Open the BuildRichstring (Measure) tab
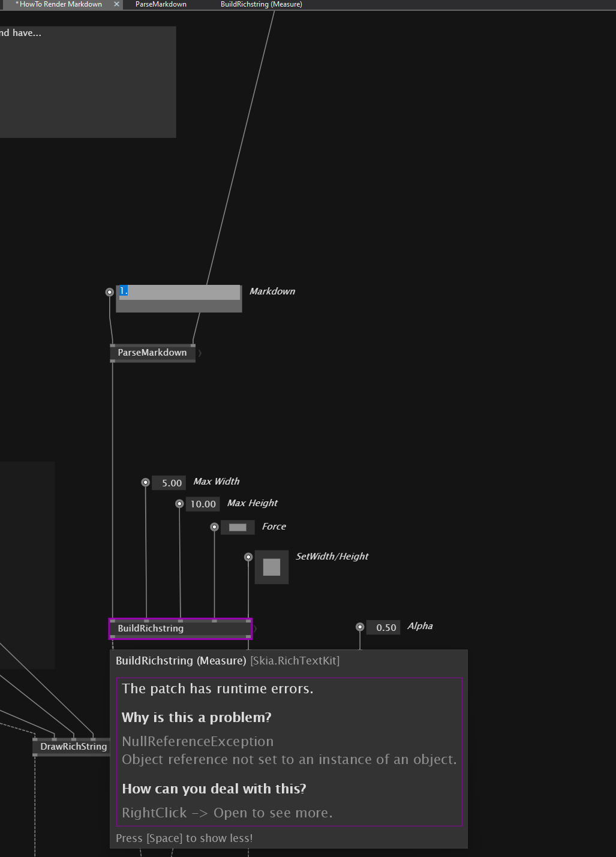 261,4
